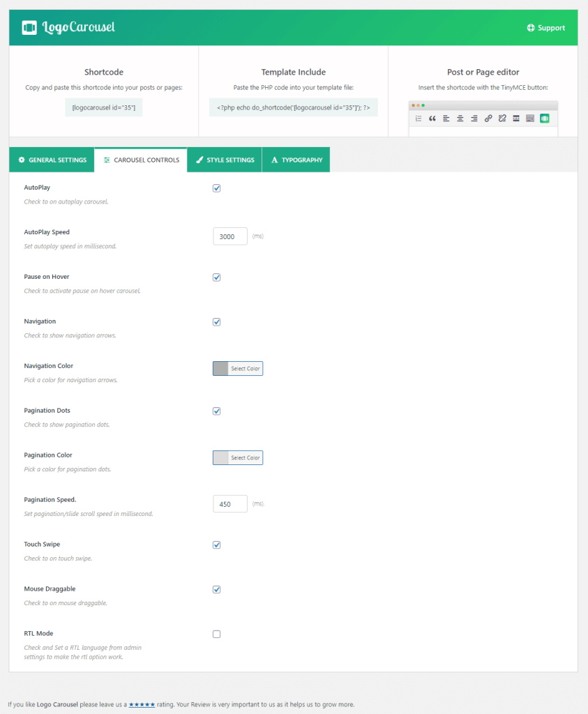Image resolution: width=588 pixels, height=714 pixels.
Task: Click the Read More tag icon in TinyMCE
Action: pos(515,119)
